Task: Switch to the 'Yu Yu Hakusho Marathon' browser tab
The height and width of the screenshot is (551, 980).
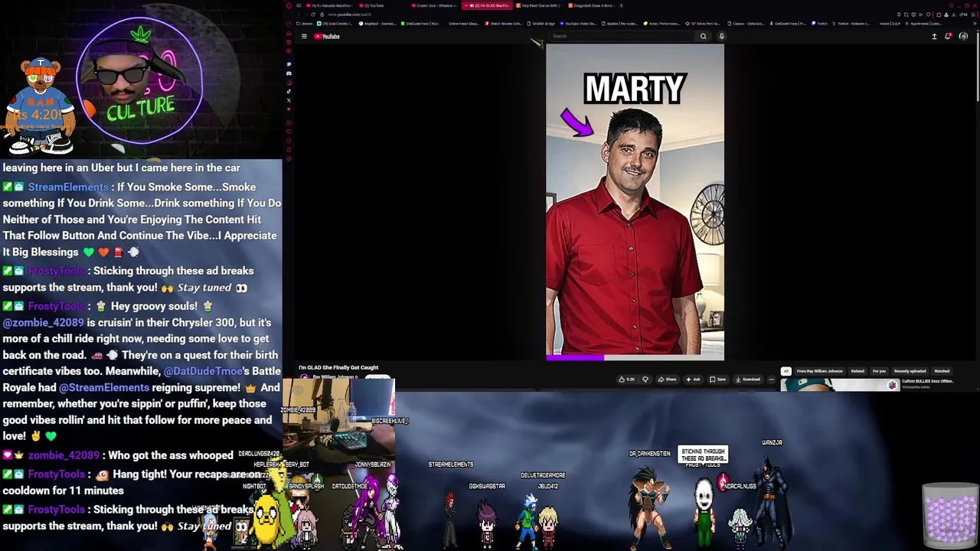Action: click(x=328, y=5)
